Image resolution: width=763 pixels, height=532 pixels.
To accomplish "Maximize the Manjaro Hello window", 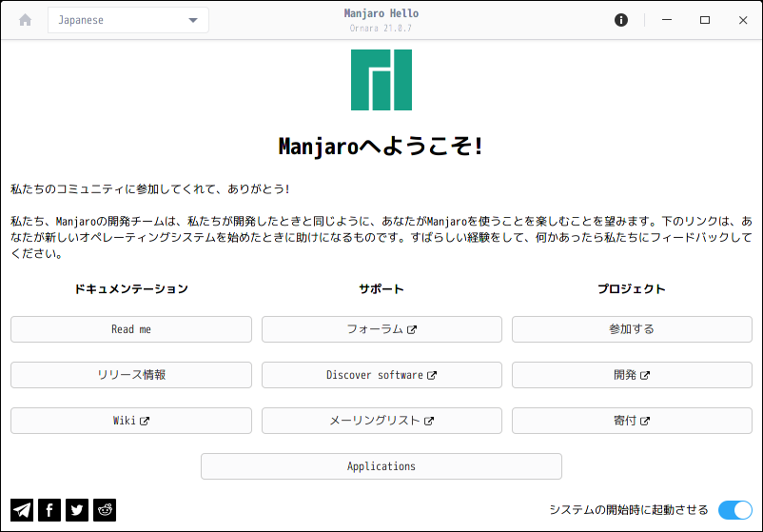I will pos(705,20).
